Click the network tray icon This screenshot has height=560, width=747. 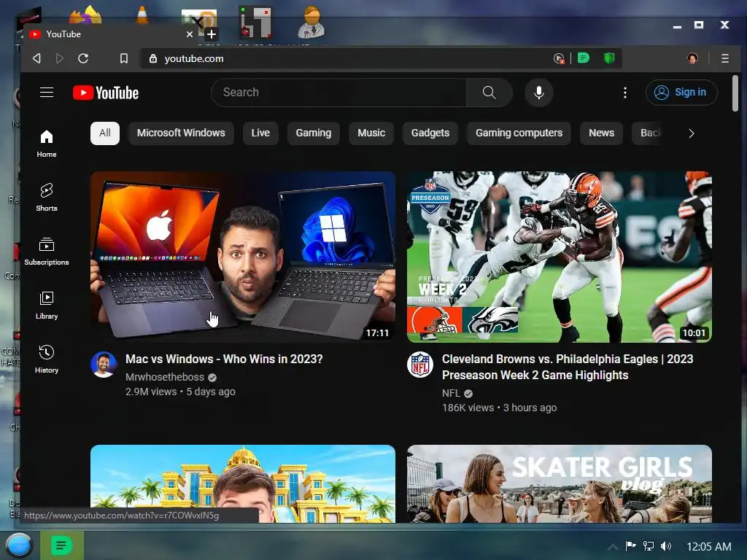coord(649,546)
